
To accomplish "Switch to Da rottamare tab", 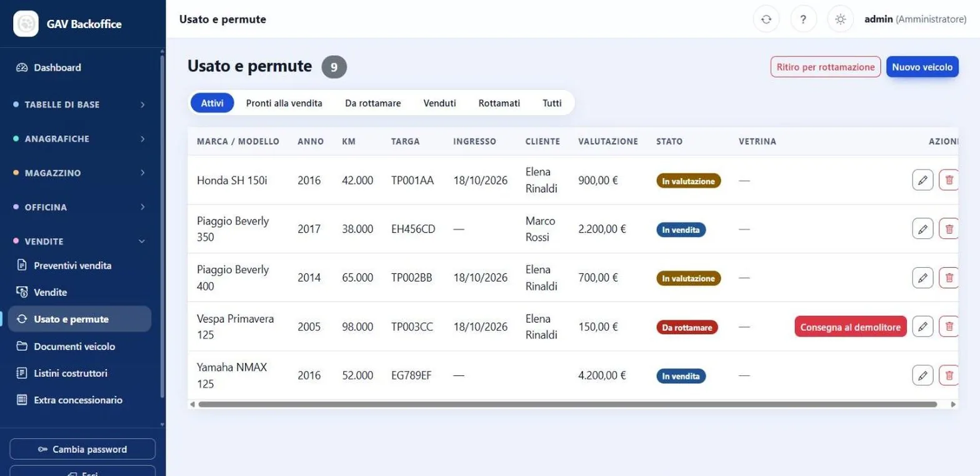I will [x=373, y=103].
